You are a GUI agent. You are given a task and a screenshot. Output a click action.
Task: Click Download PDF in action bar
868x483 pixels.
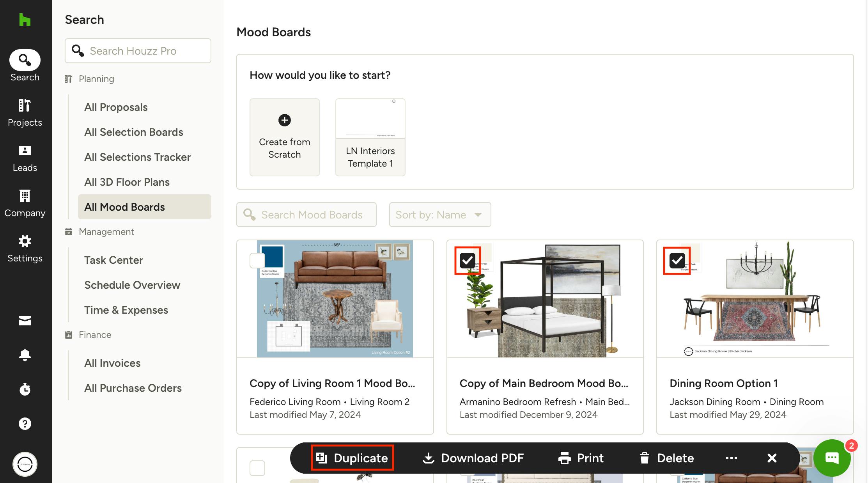[x=473, y=458]
